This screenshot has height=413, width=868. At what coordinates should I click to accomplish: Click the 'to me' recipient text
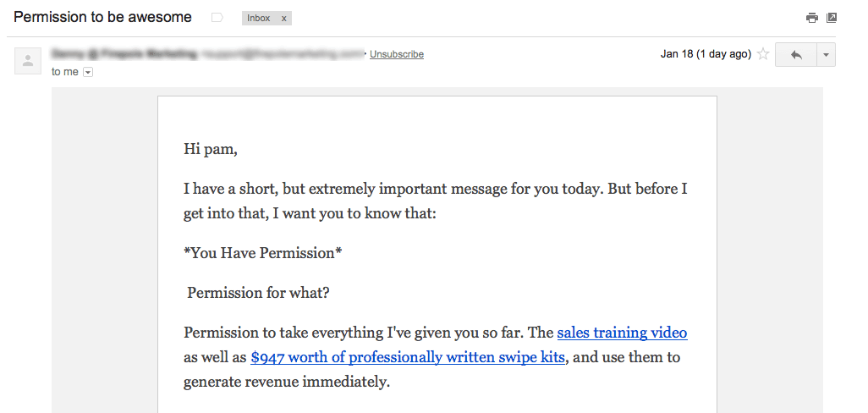(x=65, y=72)
